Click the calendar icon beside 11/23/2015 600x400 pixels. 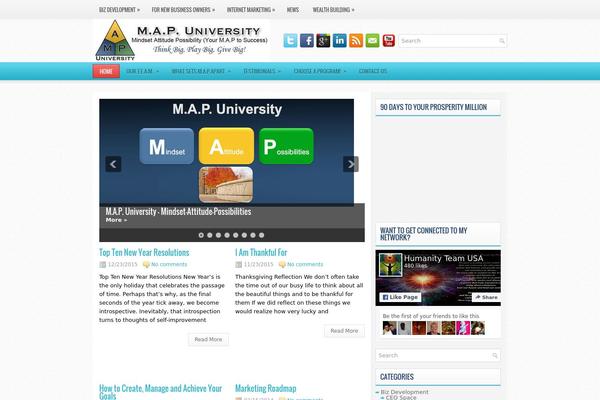[238, 264]
